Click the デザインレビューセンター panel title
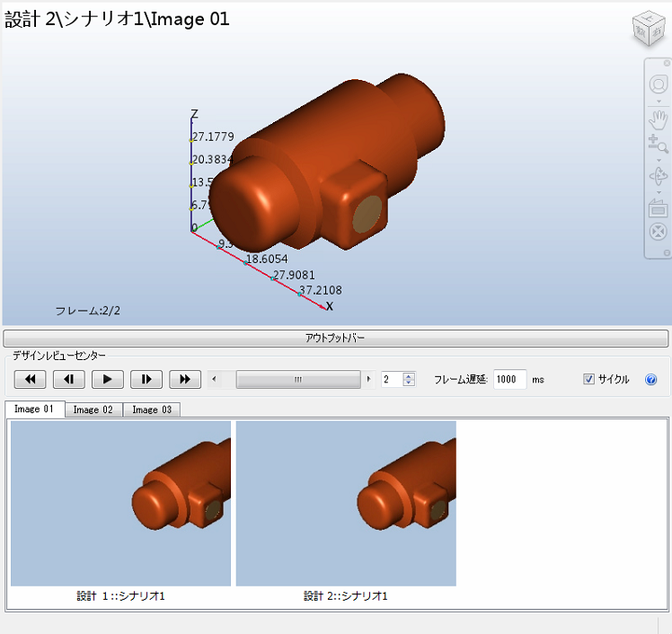The image size is (672, 634). (59, 356)
